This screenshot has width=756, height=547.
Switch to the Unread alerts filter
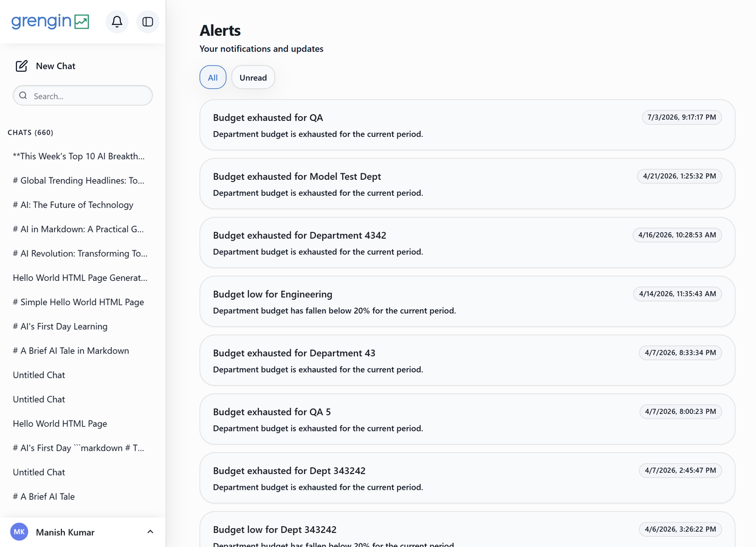pyautogui.click(x=253, y=77)
